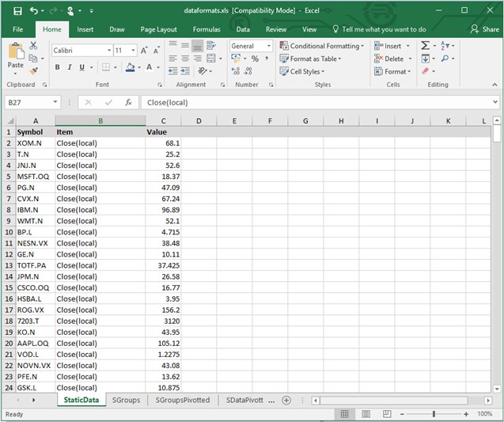Click the zoom slider in status bar
Image resolution: width=504 pixels, height=422 pixels.
click(432, 414)
